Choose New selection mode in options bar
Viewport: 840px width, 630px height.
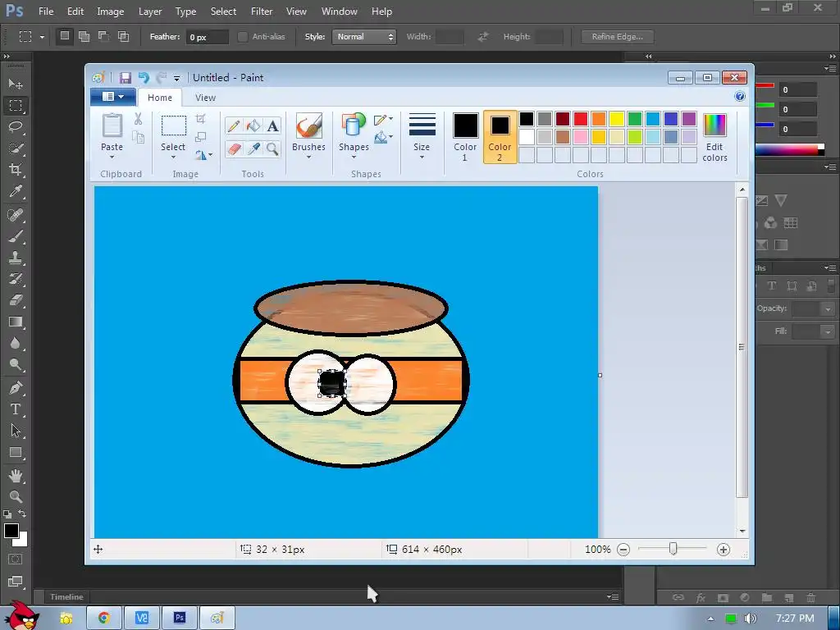coord(65,36)
